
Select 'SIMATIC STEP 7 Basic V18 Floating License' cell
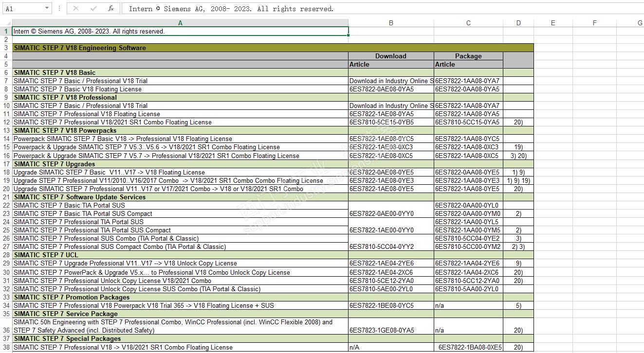pos(180,89)
